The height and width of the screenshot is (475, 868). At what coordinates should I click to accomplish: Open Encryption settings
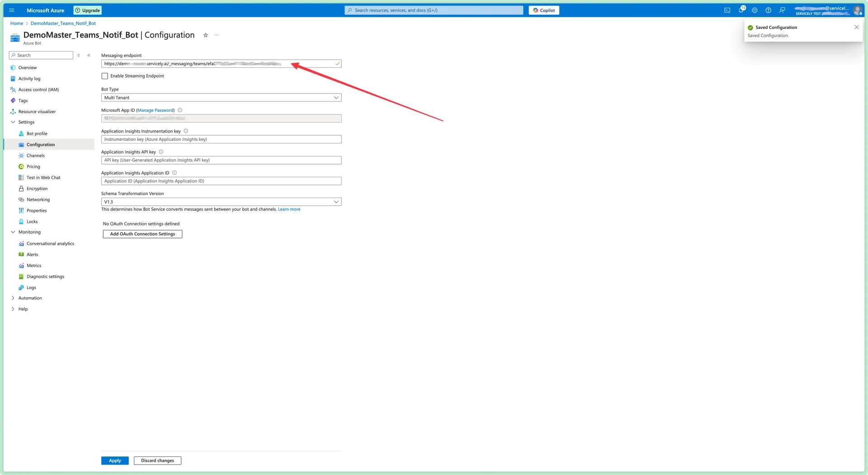(37, 189)
